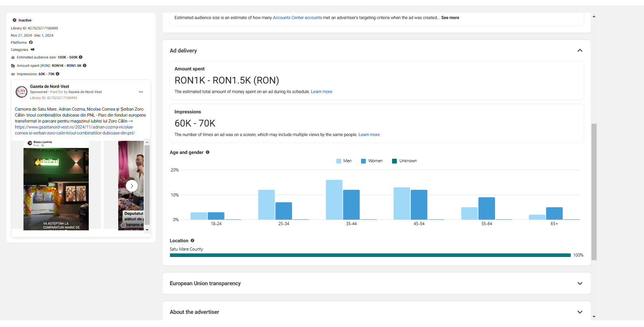Click the Age and gender info icon
The height and width of the screenshot is (327, 644).
tap(207, 152)
